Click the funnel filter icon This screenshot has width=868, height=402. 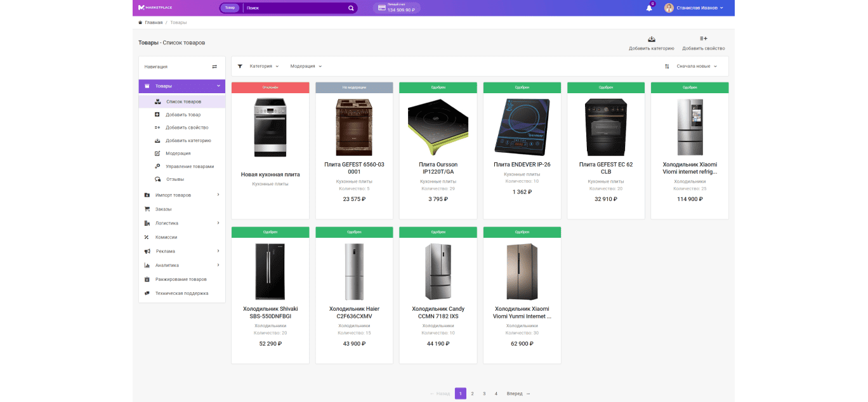[x=240, y=66]
